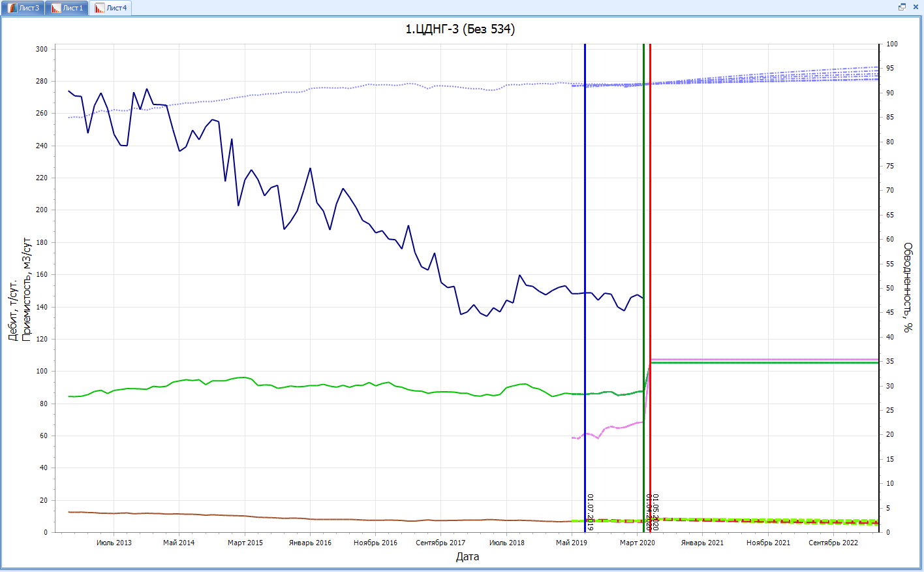Click the Май 2014 date label
The width and height of the screenshot is (924, 572).
(179, 543)
